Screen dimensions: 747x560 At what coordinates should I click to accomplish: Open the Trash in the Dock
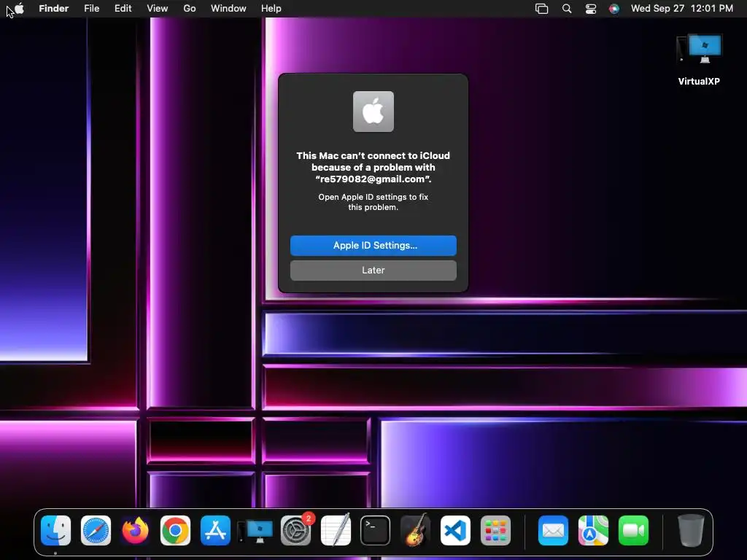tap(691, 531)
